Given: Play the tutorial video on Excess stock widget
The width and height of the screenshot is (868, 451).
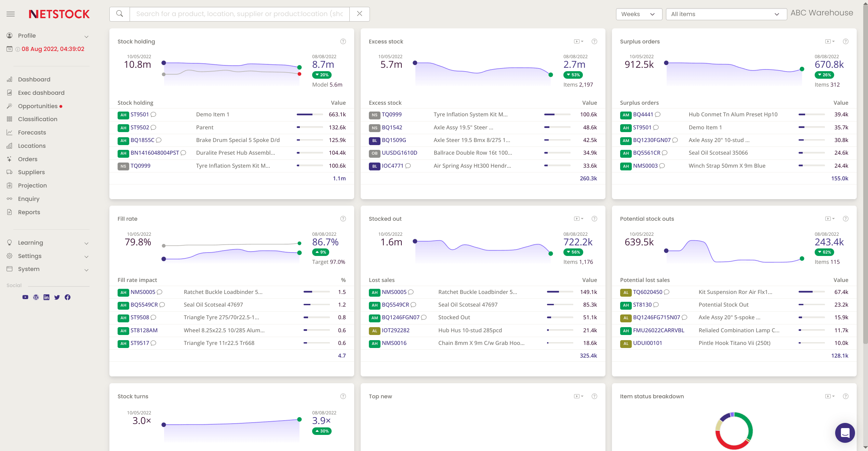Looking at the screenshot, I should click(577, 41).
